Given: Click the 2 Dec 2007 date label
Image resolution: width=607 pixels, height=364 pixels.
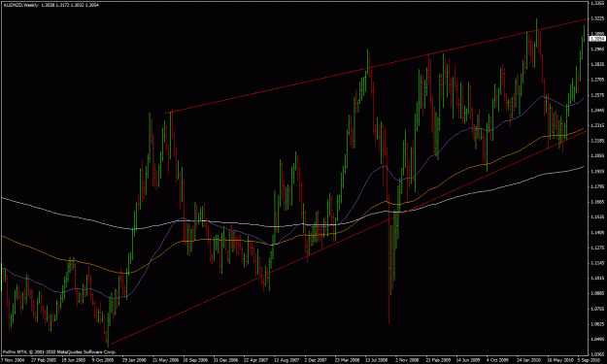Looking at the screenshot, I should tap(316, 360).
